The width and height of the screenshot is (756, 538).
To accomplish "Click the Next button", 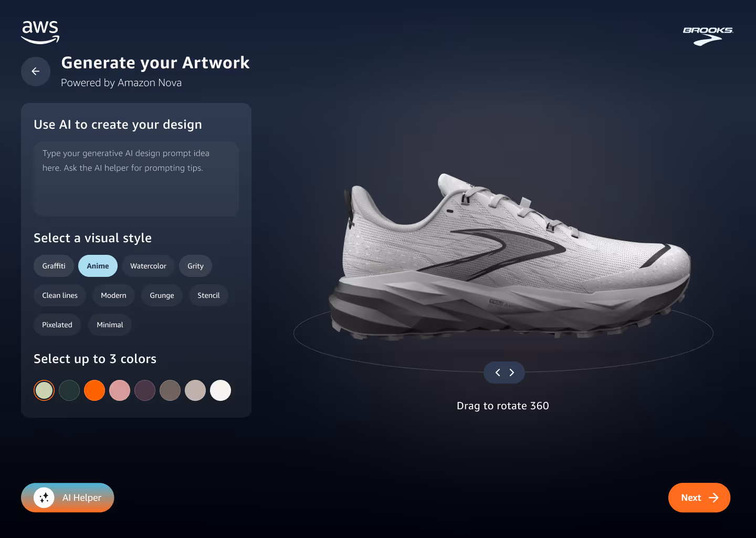I will point(699,498).
